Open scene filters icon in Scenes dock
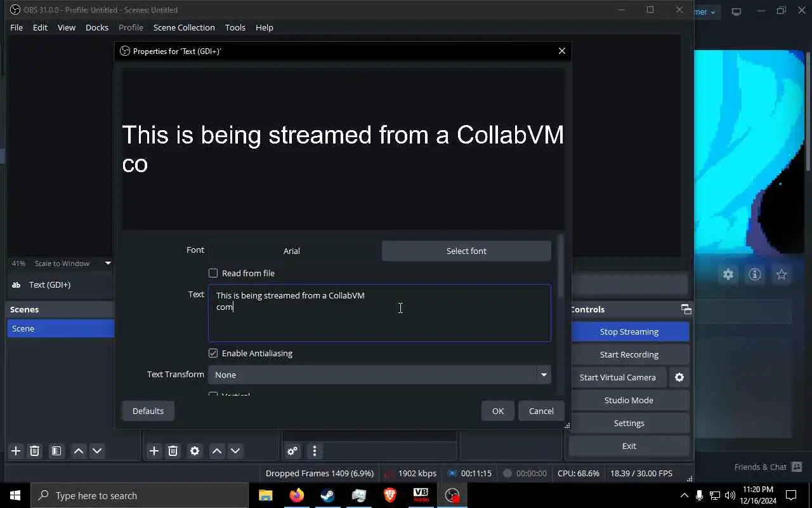812x508 pixels. [x=56, y=451]
